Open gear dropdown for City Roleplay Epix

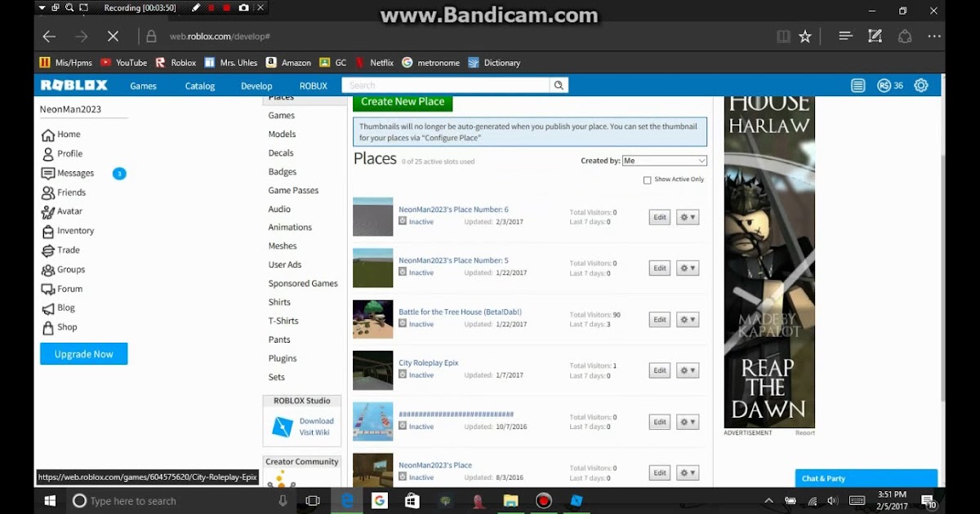click(x=688, y=370)
